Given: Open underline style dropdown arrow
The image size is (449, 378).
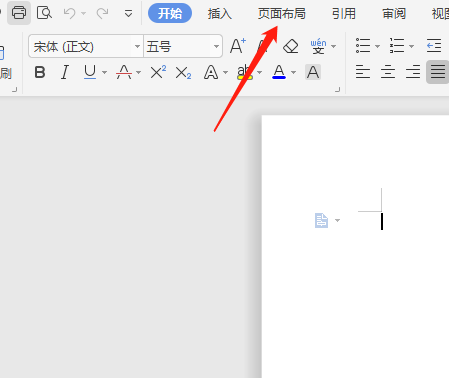Looking at the screenshot, I should [105, 72].
